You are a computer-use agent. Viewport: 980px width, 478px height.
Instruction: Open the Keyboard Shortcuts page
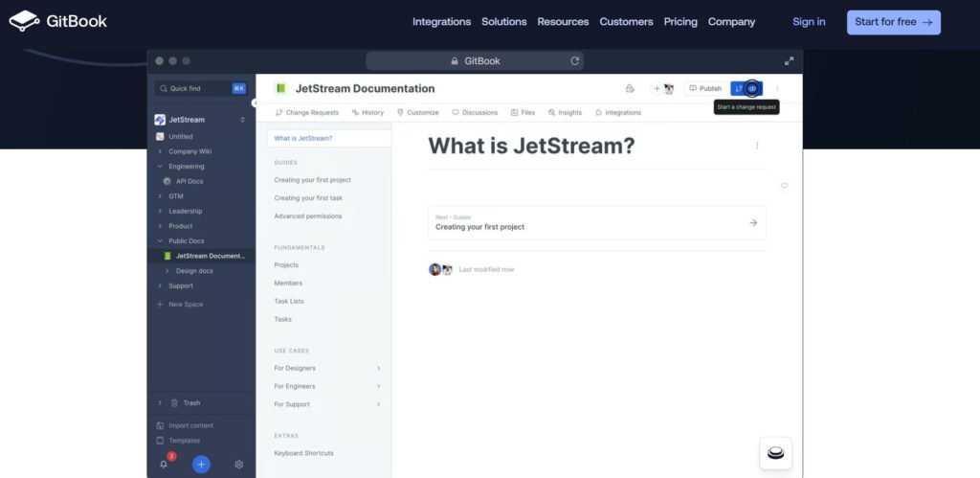303,453
